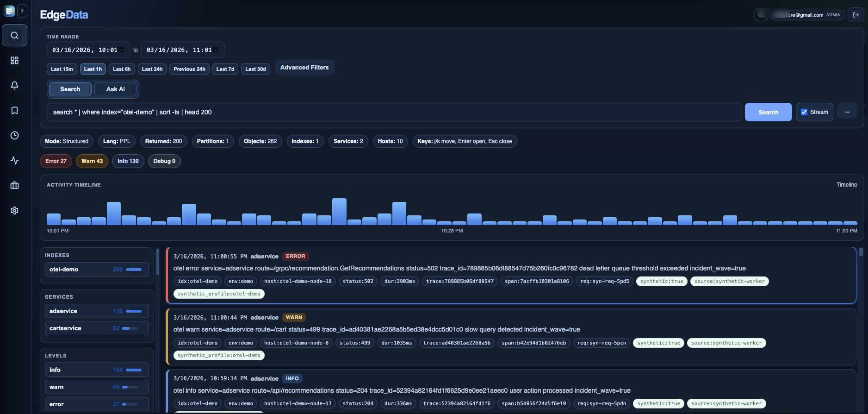Screen dimensions: 868x414
Task: Click the status:502 tag
Action: tap(358, 282)
